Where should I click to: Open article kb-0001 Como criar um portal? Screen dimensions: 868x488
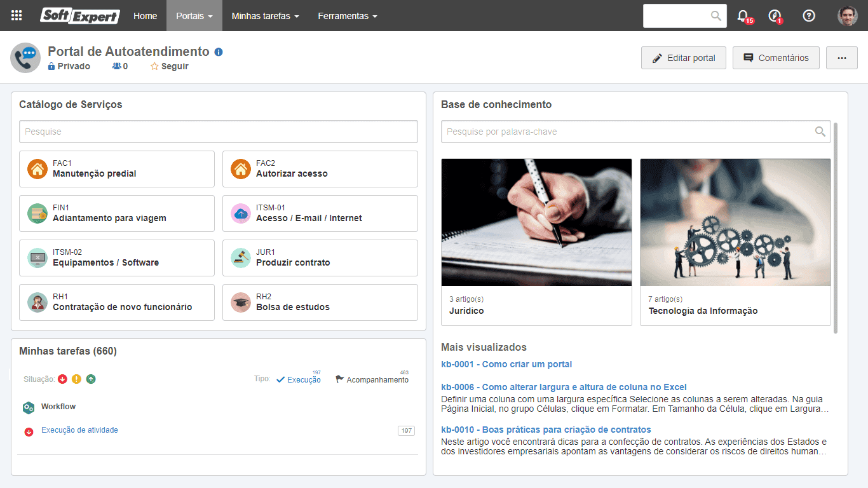(x=506, y=364)
